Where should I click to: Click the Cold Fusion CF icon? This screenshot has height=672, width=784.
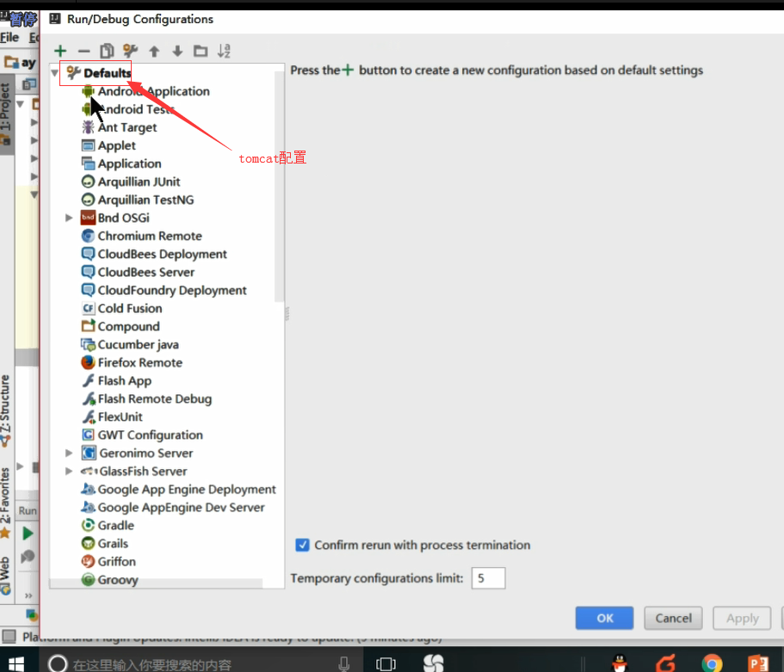(x=88, y=308)
